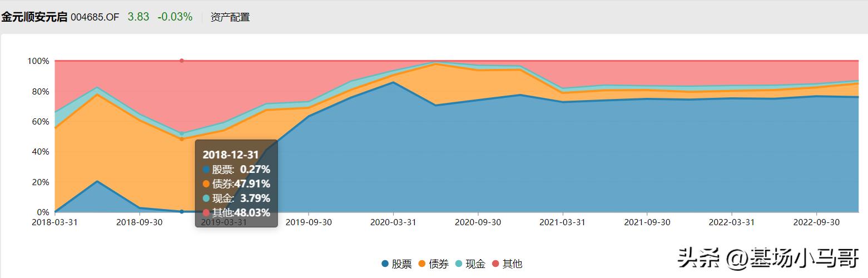868x278 pixels.
Task: Click the blue 股票 legend dot
Action: tap(385, 264)
